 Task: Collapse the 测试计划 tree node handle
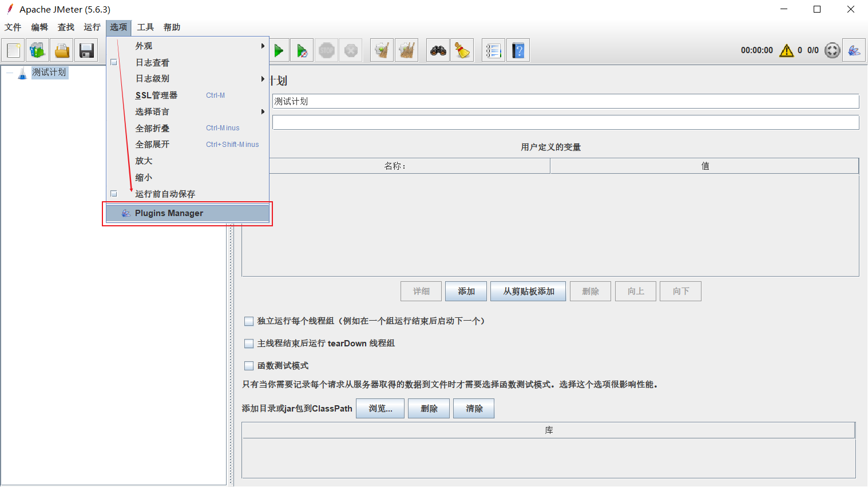click(x=9, y=73)
